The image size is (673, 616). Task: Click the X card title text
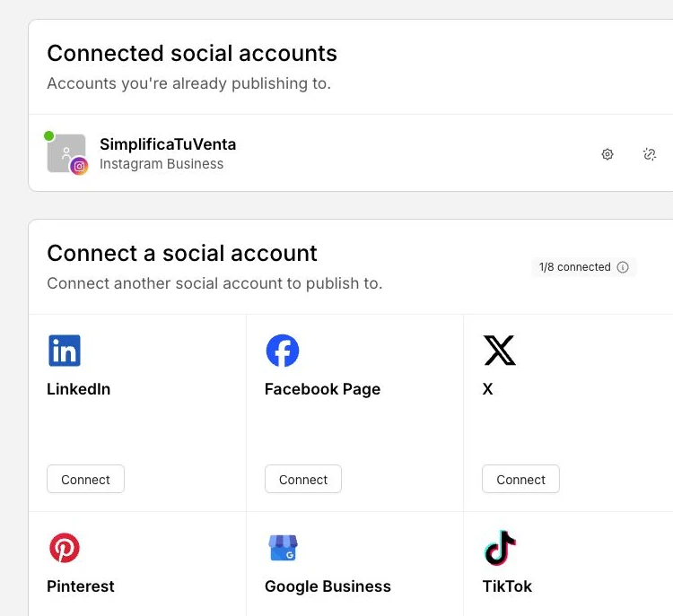point(487,389)
